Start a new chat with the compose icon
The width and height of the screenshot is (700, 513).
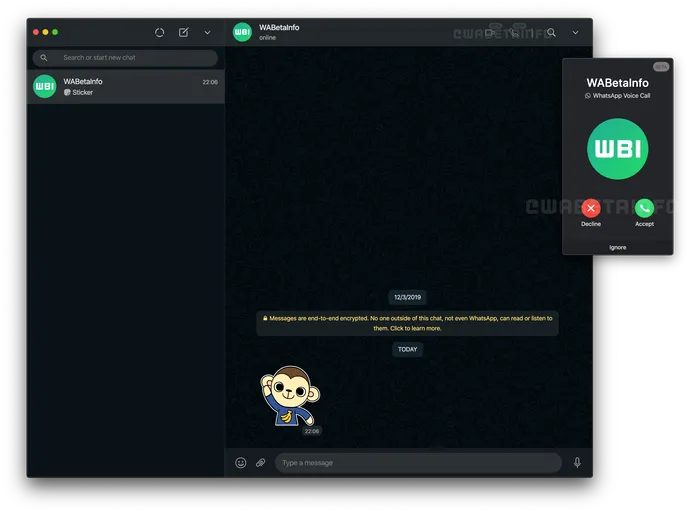(184, 32)
